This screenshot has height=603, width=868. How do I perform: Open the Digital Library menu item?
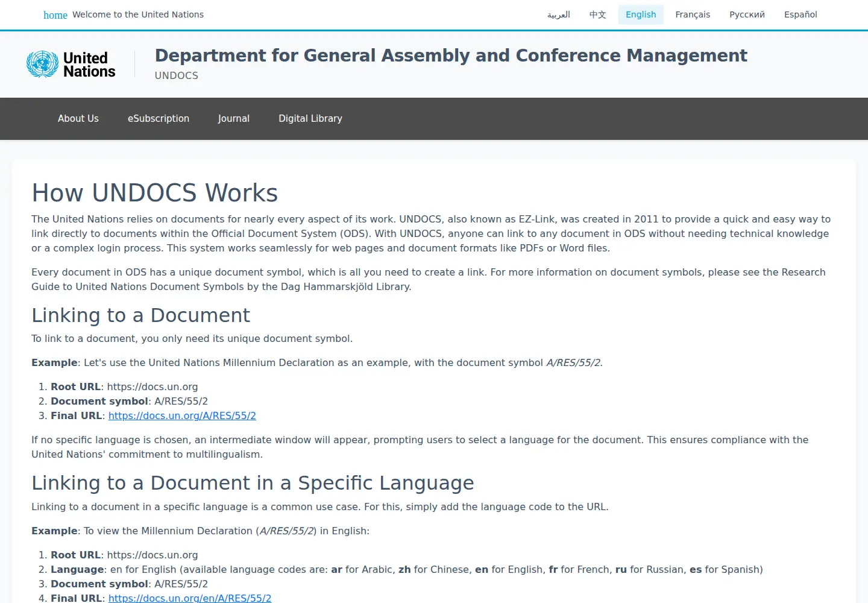[x=310, y=119]
